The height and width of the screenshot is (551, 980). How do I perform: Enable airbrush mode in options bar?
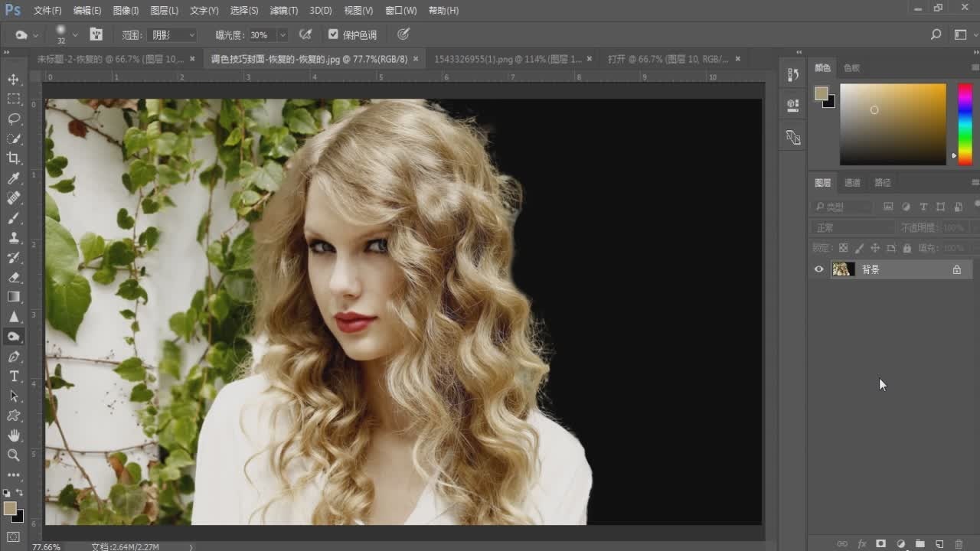coord(305,34)
